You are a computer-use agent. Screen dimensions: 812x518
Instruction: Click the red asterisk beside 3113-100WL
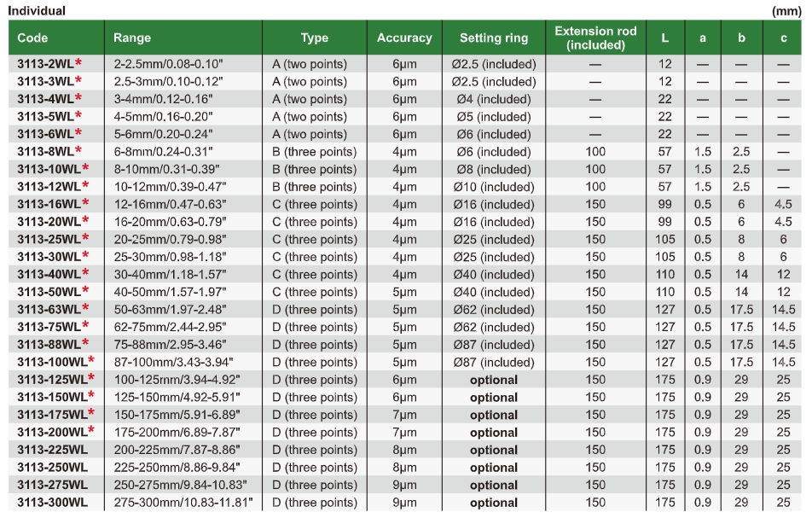(91, 360)
